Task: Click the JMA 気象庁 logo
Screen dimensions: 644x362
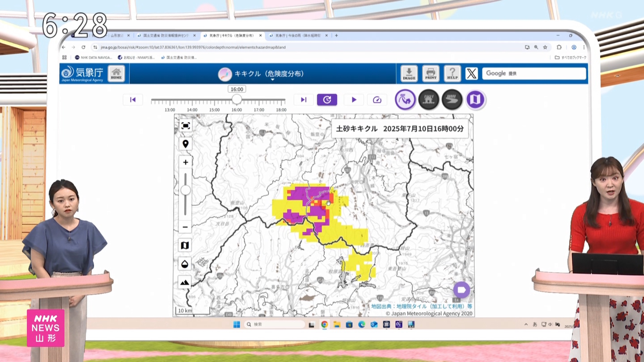Action: 82,73
